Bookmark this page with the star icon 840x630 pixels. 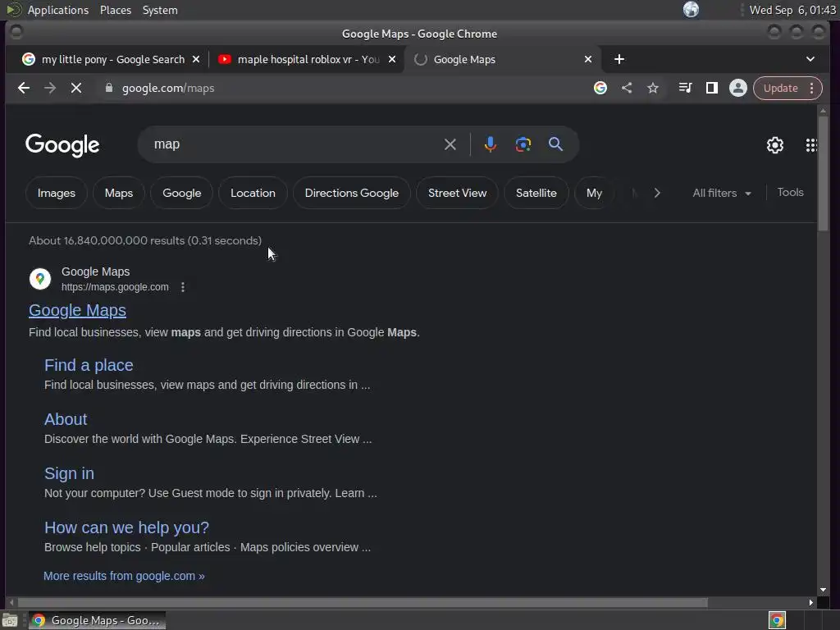click(x=652, y=88)
